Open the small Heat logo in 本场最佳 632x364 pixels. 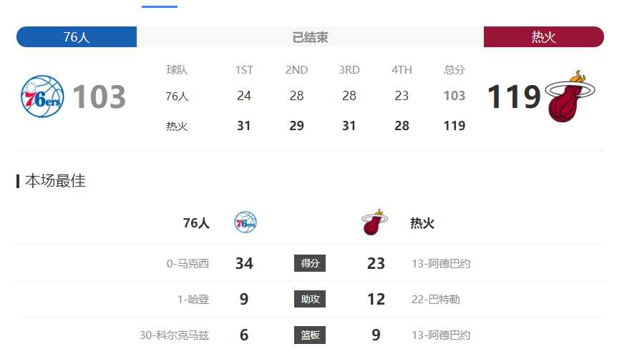pyautogui.click(x=374, y=222)
